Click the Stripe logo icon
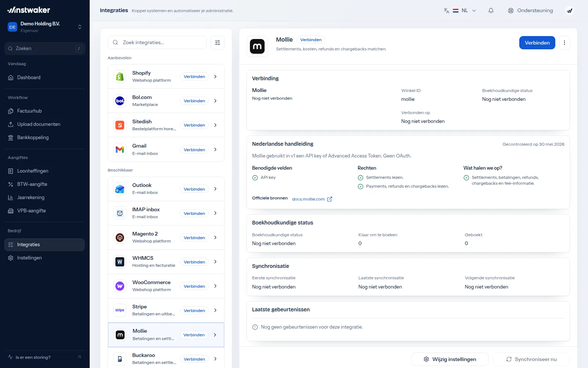The height and width of the screenshot is (368, 588). [120, 310]
